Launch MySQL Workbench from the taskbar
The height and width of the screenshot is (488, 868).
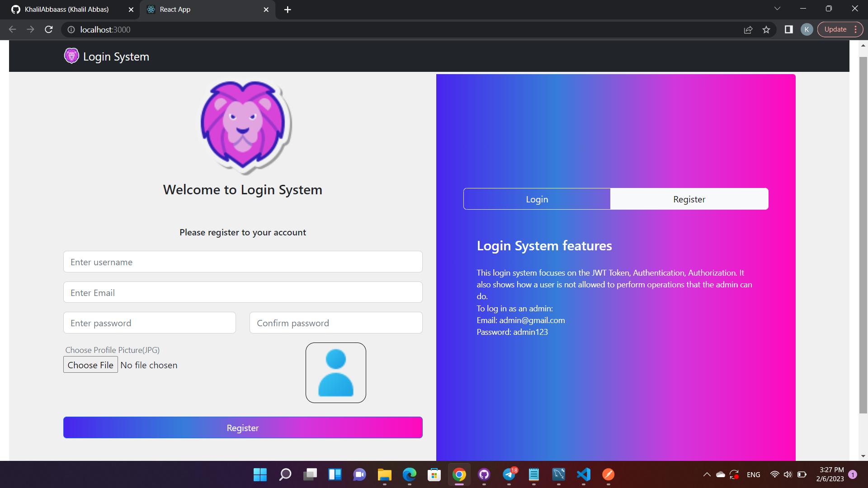point(558,474)
